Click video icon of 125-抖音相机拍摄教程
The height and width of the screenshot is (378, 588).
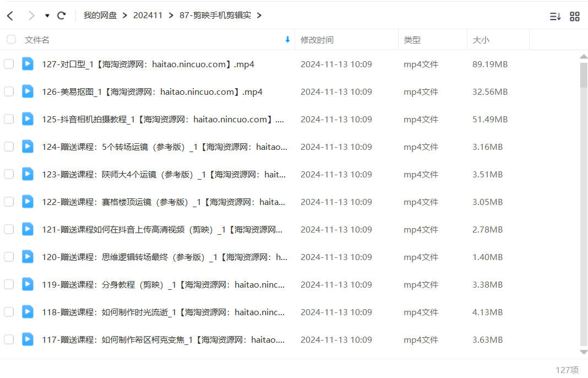click(x=28, y=119)
